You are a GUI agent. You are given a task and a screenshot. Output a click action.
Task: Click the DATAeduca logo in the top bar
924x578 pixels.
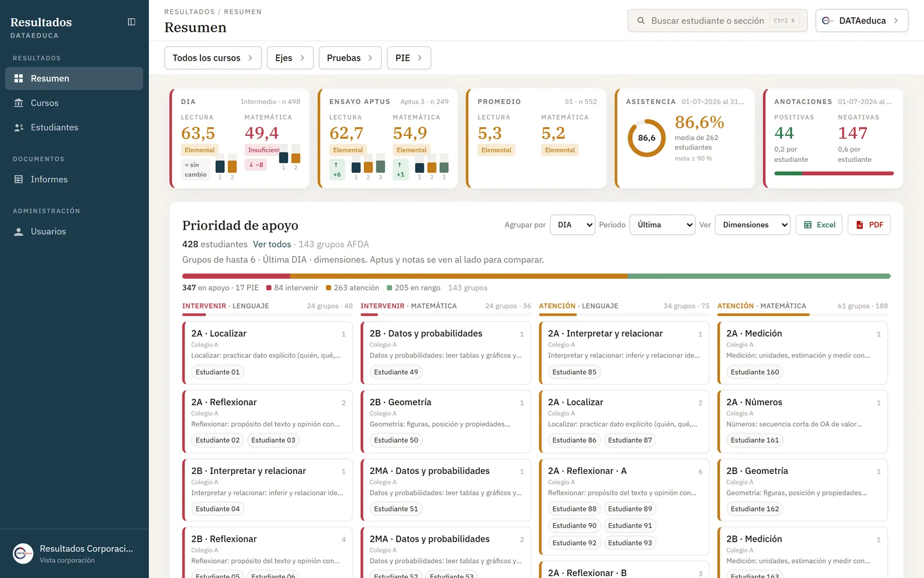click(x=827, y=21)
